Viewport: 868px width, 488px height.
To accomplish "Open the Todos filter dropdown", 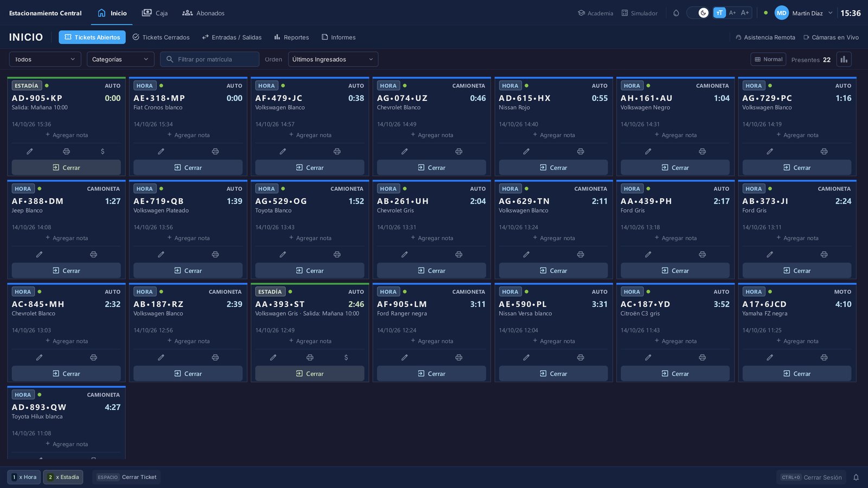I will pos(45,59).
